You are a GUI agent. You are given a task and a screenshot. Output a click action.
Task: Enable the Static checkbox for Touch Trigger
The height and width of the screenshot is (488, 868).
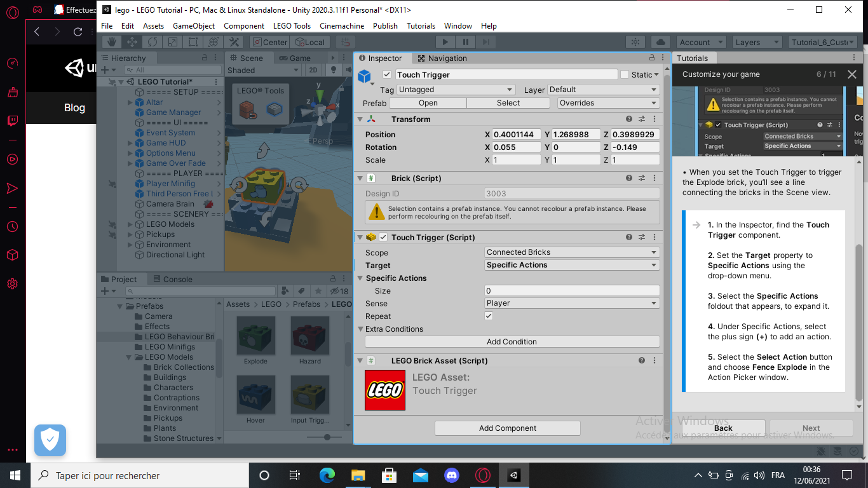tap(625, 74)
